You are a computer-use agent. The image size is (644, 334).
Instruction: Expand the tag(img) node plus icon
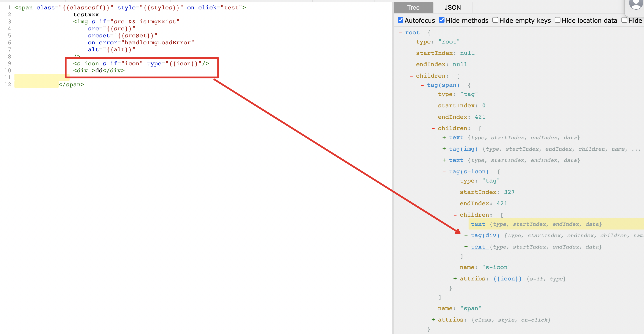pos(444,149)
